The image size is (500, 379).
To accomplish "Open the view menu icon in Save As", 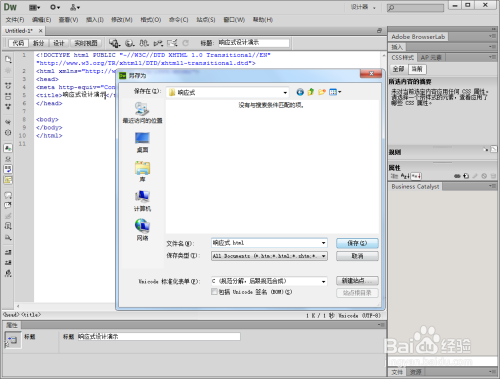I will coord(335,92).
